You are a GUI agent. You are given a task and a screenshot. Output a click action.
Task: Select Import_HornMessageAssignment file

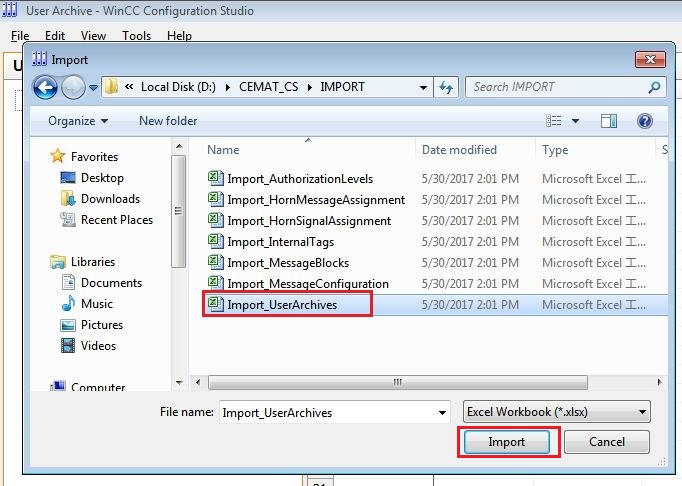pyautogui.click(x=307, y=200)
